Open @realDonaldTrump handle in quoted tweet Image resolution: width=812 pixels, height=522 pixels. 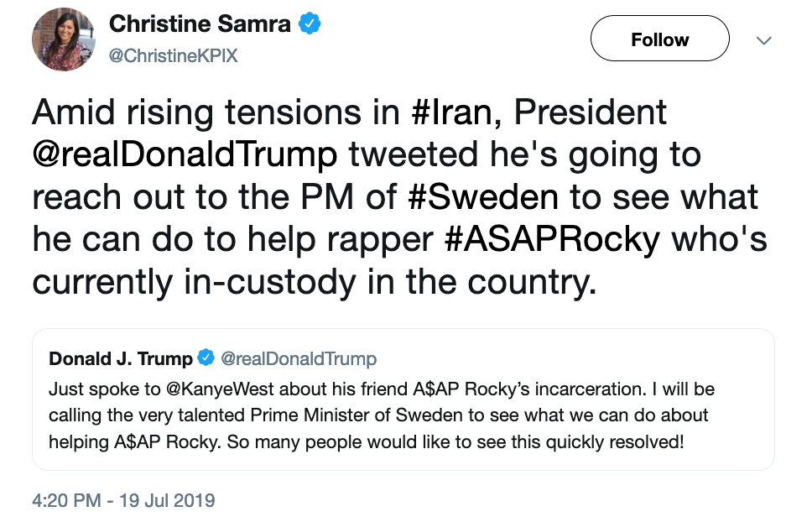[x=299, y=359]
